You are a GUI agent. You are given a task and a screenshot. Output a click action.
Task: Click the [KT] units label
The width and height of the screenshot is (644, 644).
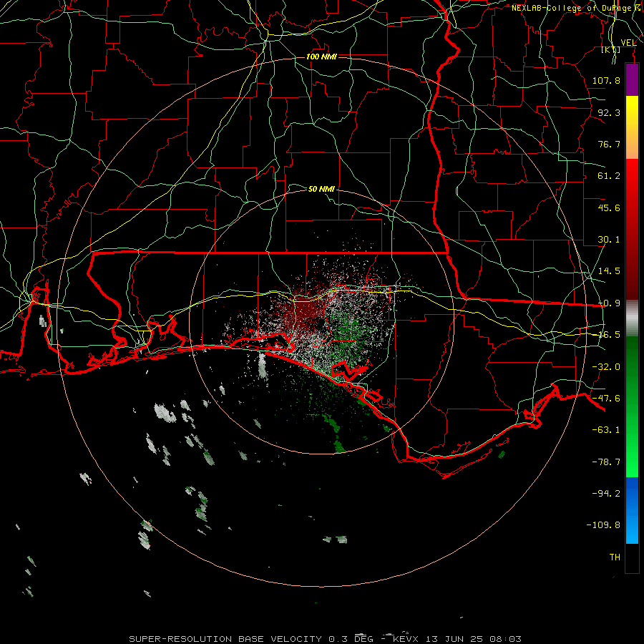coord(611,50)
